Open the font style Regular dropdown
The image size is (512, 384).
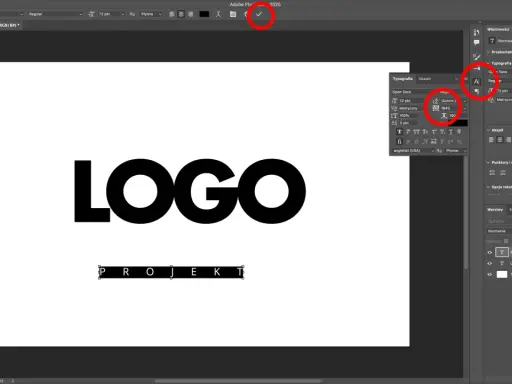point(55,14)
